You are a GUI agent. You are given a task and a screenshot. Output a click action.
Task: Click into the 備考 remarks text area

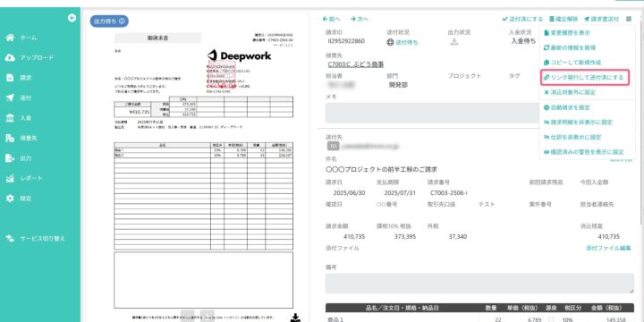coord(479,284)
